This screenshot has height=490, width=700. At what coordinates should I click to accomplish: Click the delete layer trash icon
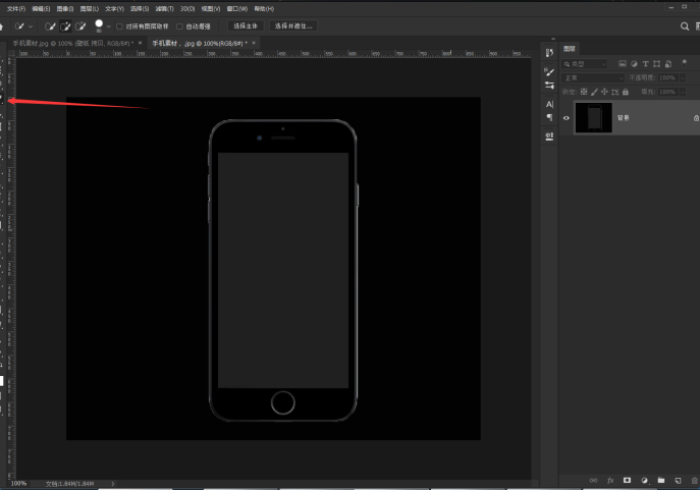click(693, 480)
